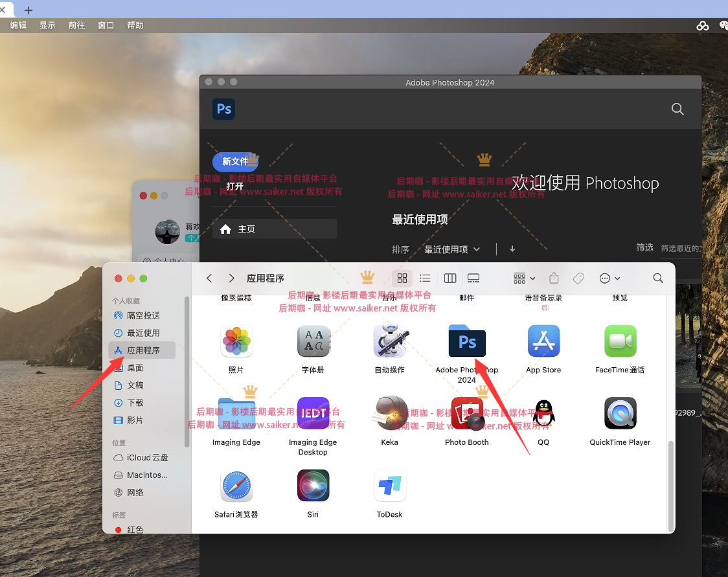
Task: Flip sort direction arrow in Photoshop
Action: 512,249
